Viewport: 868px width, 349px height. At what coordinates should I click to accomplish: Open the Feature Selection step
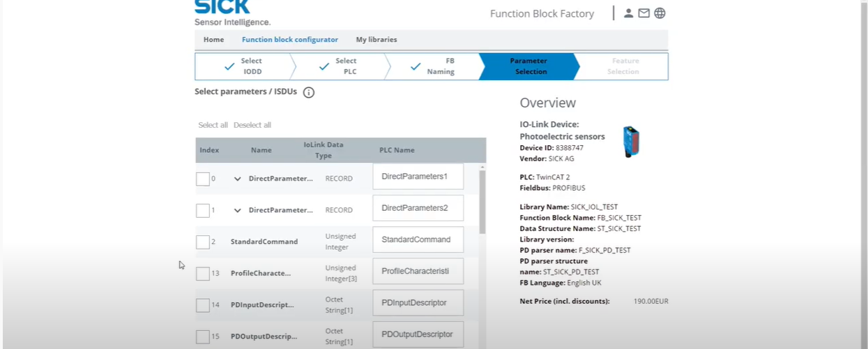point(623,66)
